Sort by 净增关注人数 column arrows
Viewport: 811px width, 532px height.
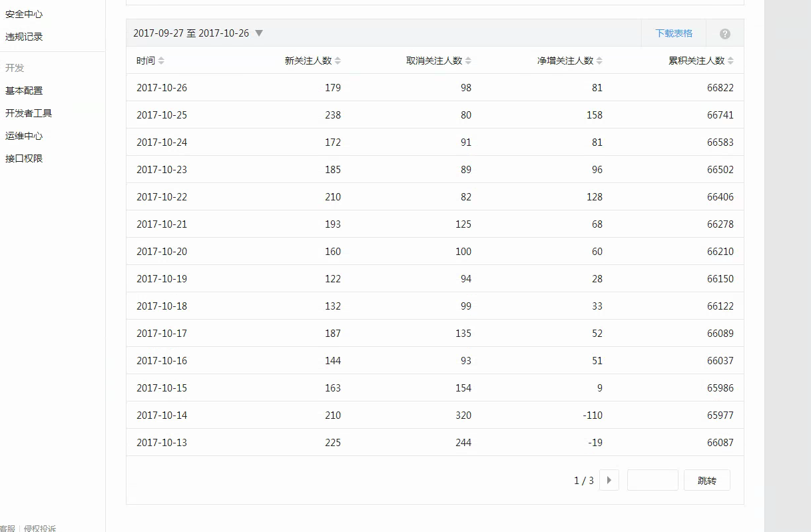599,61
